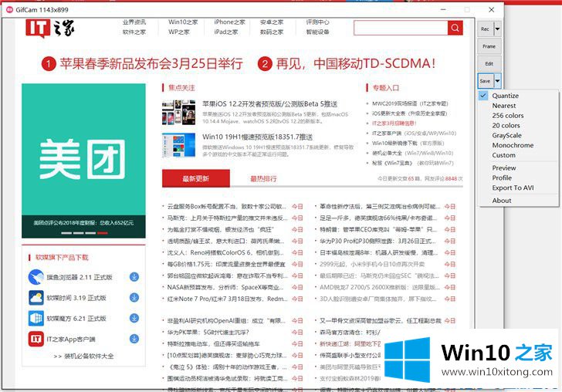The width and height of the screenshot is (562, 392).
Task: Click the GifCam title bar app icon
Action: coord(10,10)
